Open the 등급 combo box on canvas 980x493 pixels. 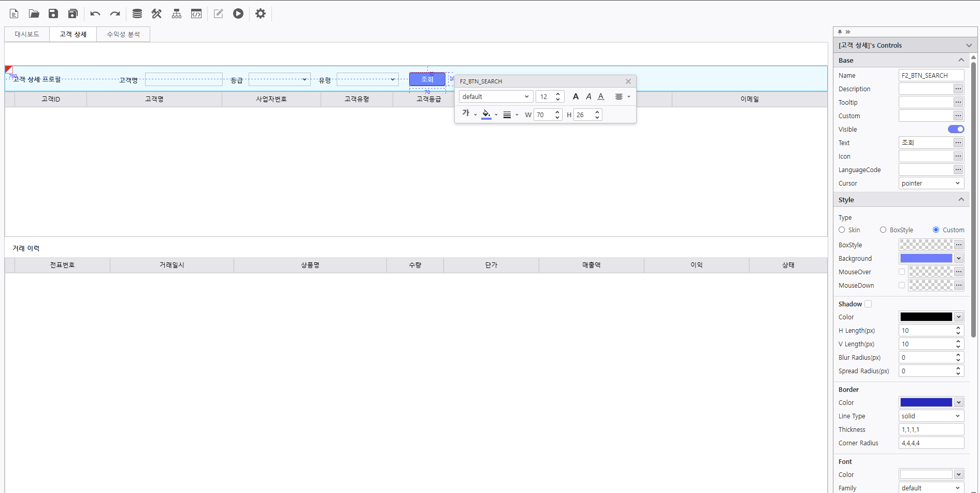279,79
